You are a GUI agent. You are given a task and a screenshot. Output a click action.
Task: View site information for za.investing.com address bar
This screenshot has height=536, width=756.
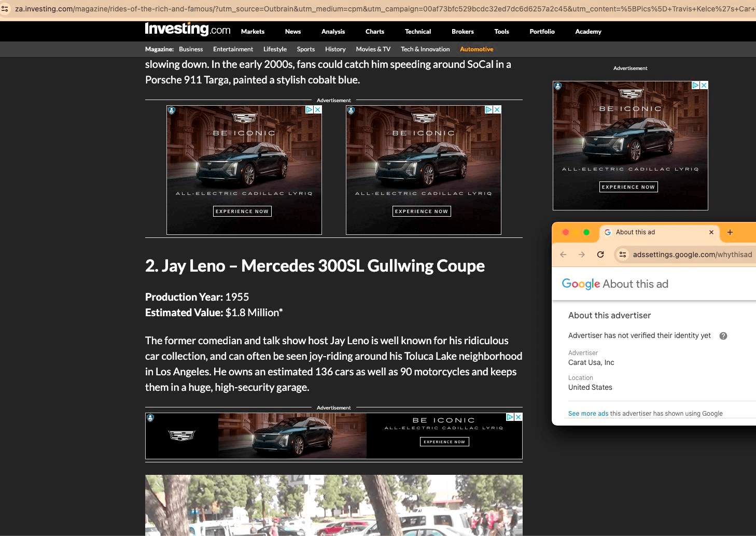tap(5, 9)
